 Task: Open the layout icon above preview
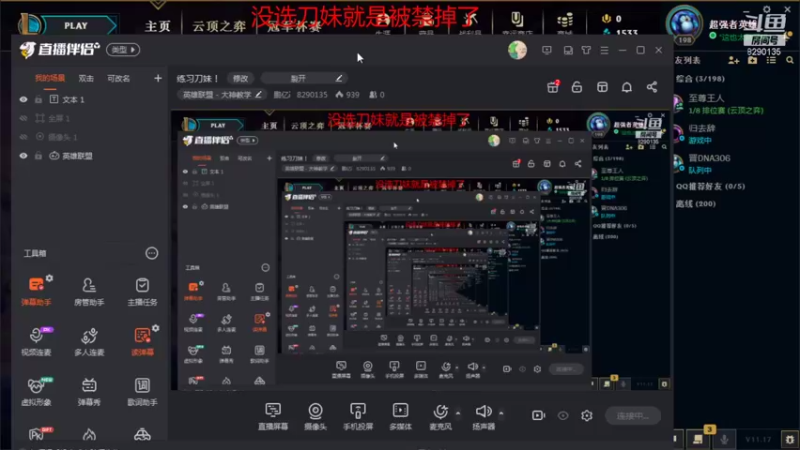click(602, 87)
